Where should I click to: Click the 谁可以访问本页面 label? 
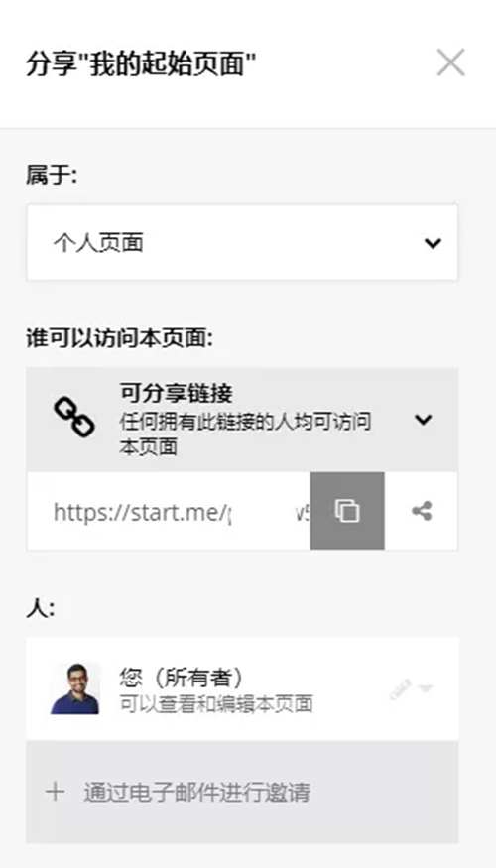click(x=120, y=338)
